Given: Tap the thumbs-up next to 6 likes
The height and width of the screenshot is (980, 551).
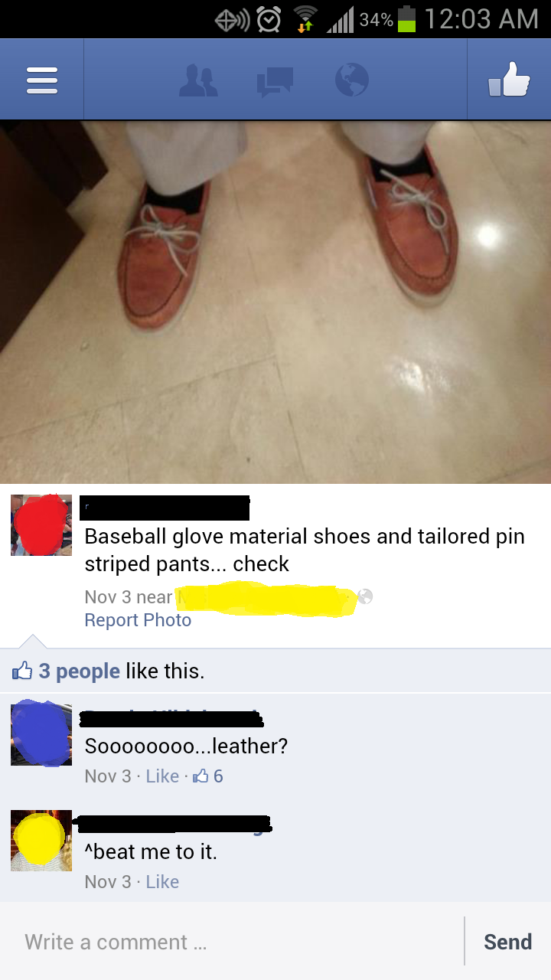Looking at the screenshot, I should pos(201,776).
